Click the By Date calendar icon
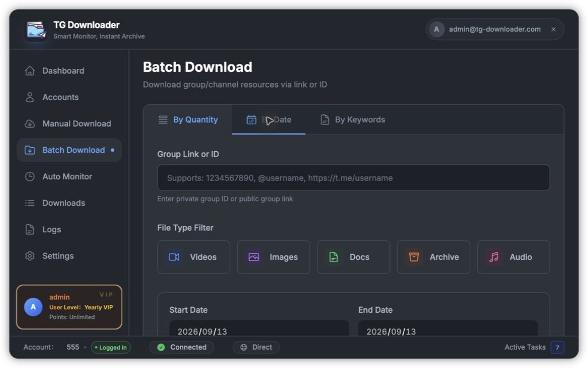 tap(252, 120)
